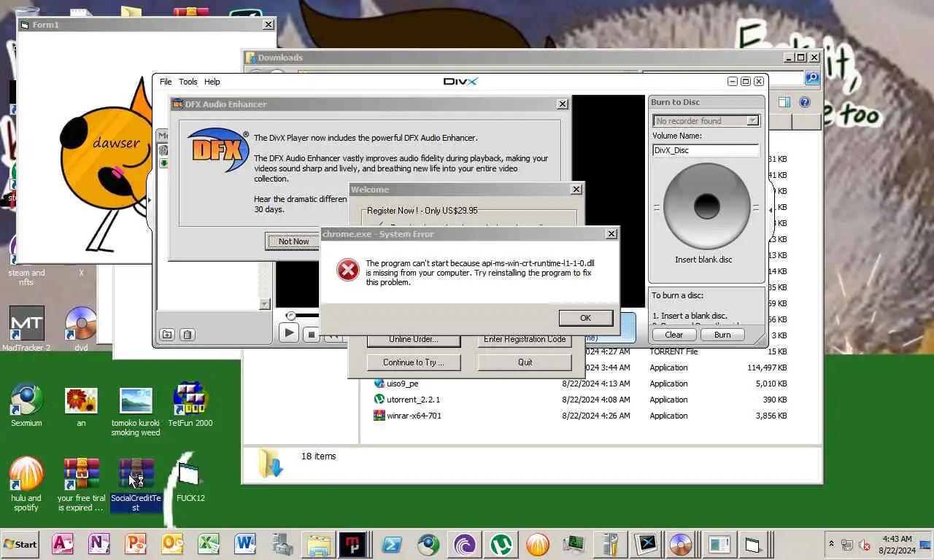
Task: Open the Sexmium desktop shortcut
Action: point(26,405)
